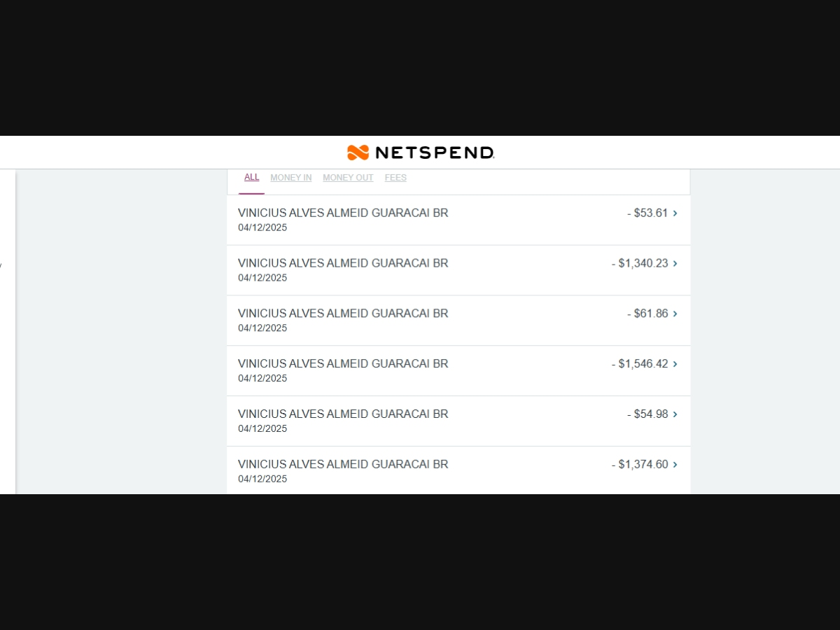Switch to the MONEY OUT tab
This screenshot has width=840, height=630.
(x=348, y=178)
